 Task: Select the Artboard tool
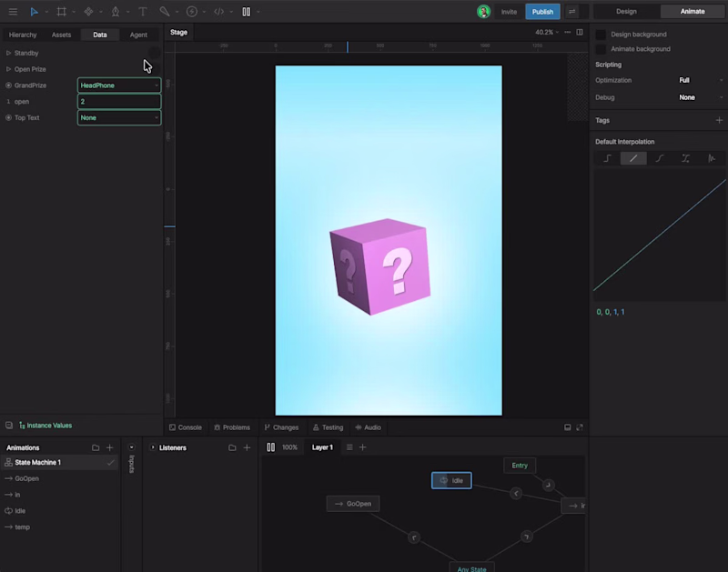coord(61,11)
